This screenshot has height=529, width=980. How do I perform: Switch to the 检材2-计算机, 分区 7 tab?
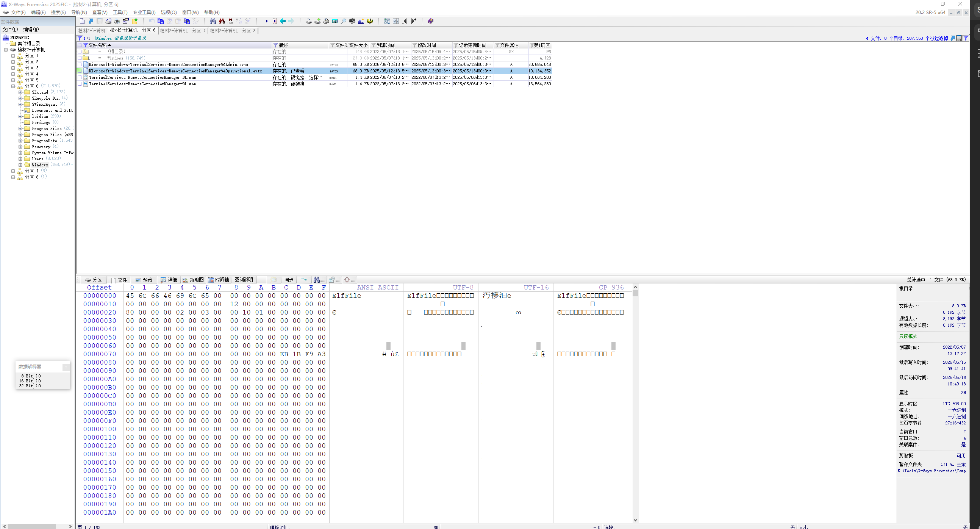[183, 31]
